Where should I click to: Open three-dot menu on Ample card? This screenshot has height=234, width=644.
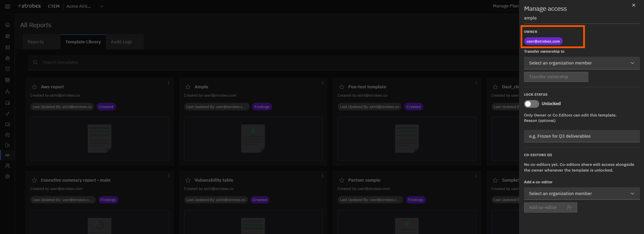pos(323,83)
